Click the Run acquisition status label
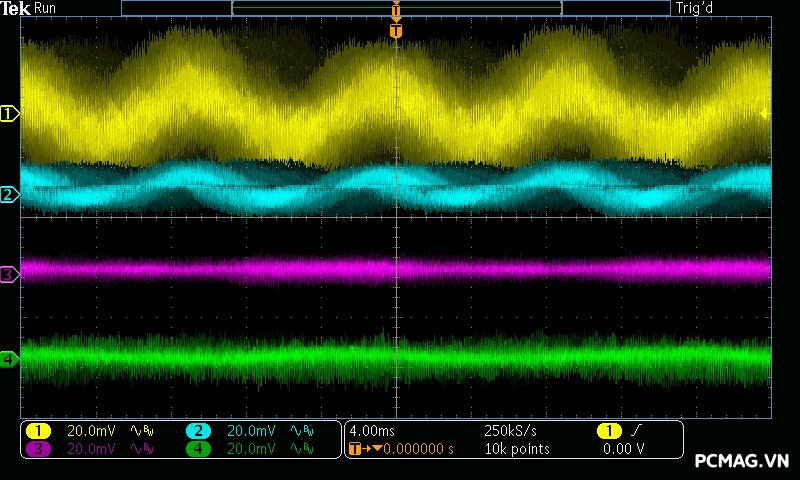The width and height of the screenshot is (800, 480). pyautogui.click(x=46, y=8)
